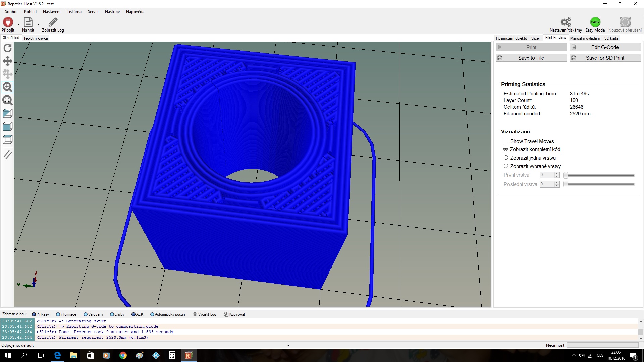
Task: Expand the Nahrát dropdown arrow
Action: pyautogui.click(x=38, y=24)
